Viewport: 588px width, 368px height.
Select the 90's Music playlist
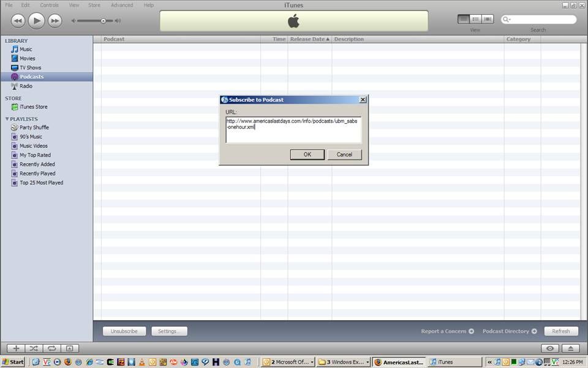click(x=47, y=137)
